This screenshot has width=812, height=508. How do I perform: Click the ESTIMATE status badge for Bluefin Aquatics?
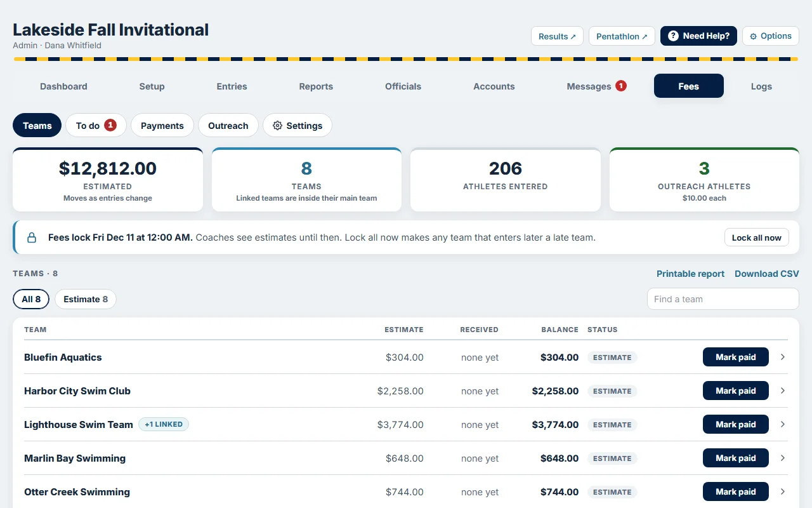pyautogui.click(x=612, y=358)
